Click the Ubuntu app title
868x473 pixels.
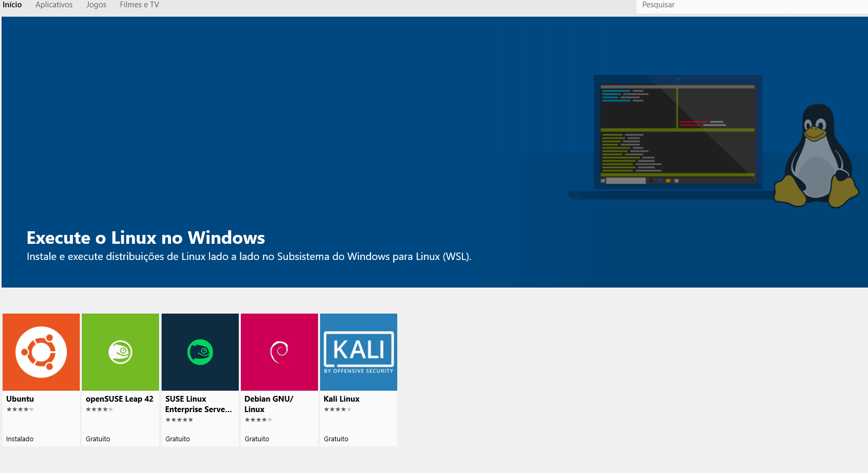click(20, 399)
